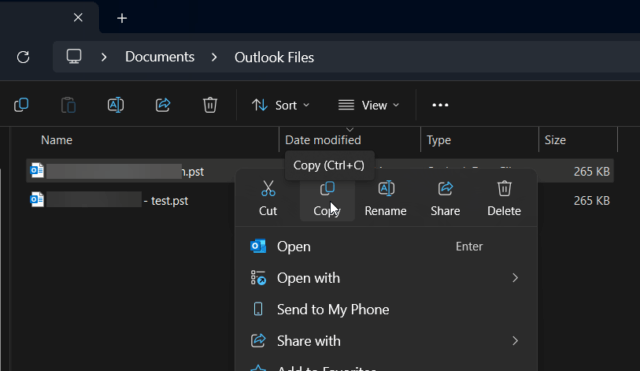
Task: Select Share with in the context menu
Action: click(x=386, y=341)
